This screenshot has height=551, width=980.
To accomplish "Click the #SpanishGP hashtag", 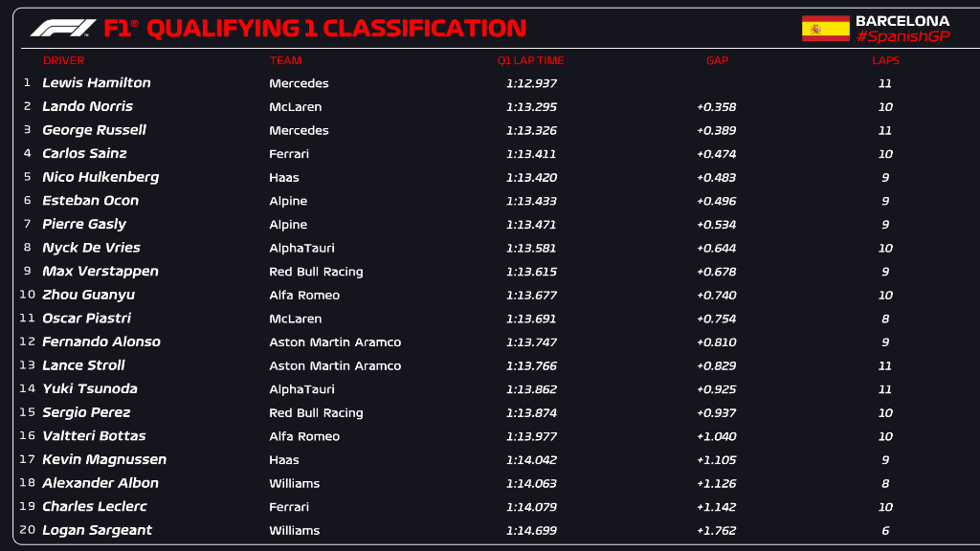I will pyautogui.click(x=902, y=36).
